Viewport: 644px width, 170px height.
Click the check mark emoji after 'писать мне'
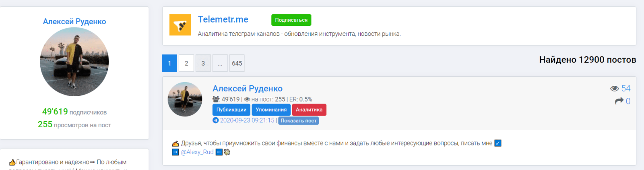[498, 143]
